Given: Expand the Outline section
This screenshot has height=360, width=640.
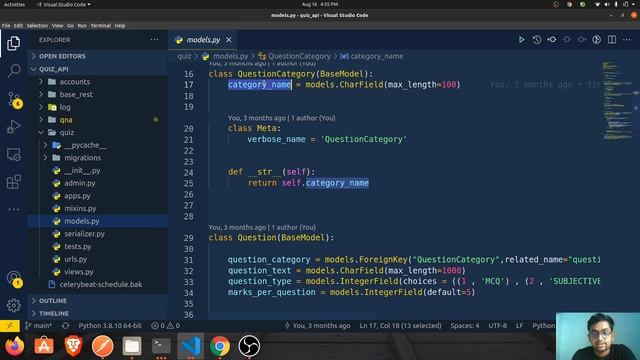Looking at the screenshot, I should 98,300.
